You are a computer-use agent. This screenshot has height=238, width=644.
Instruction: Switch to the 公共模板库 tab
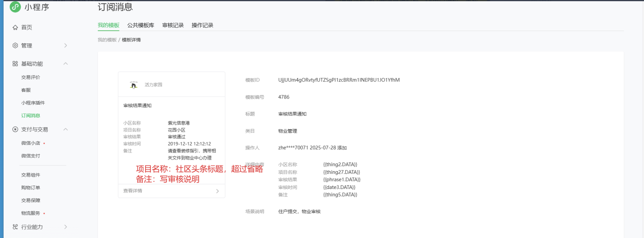141,25
